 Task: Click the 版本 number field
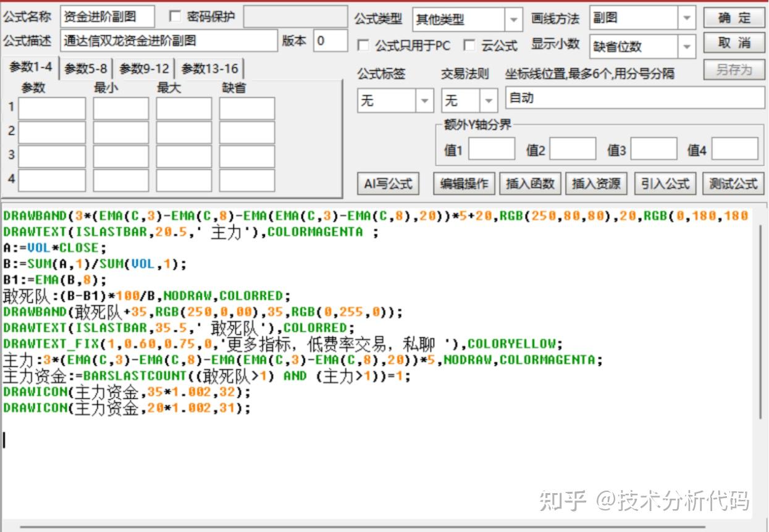click(x=330, y=41)
